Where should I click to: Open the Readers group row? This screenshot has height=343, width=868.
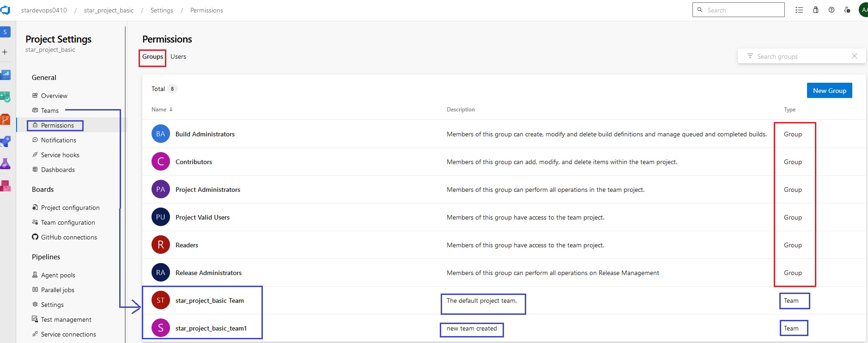click(504, 245)
